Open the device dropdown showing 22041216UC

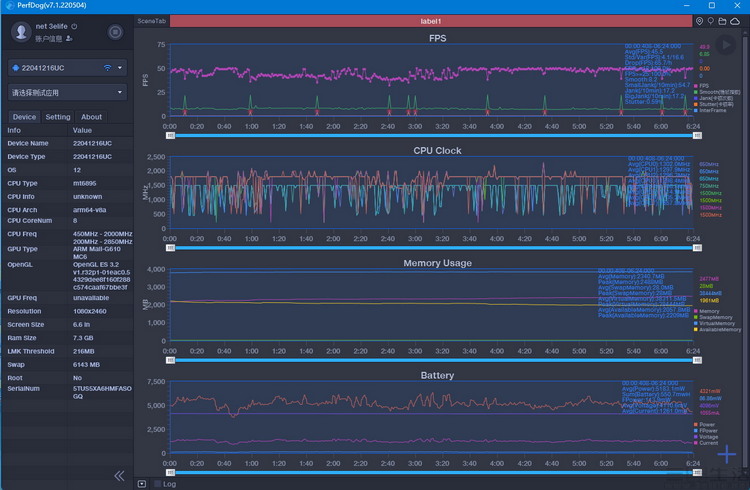[67, 68]
